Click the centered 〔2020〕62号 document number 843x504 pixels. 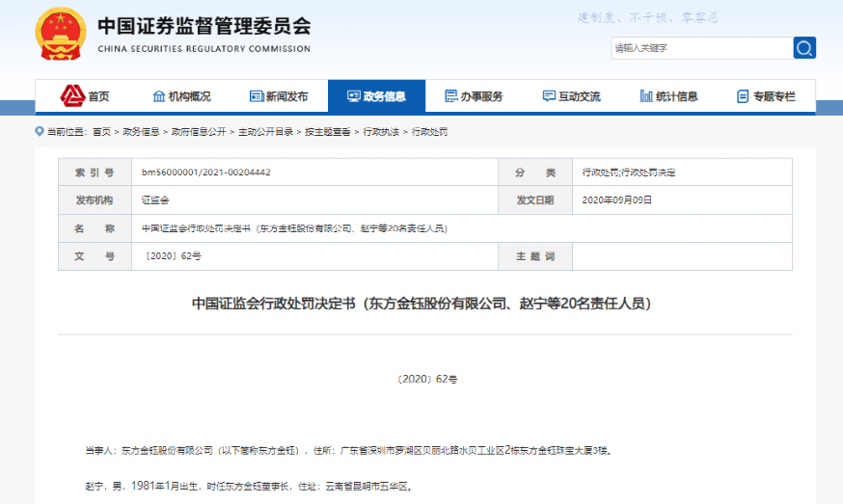pos(427,380)
